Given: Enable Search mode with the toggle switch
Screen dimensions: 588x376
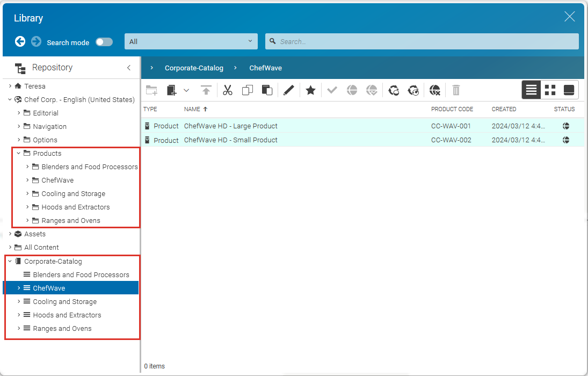Looking at the screenshot, I should 104,41.
